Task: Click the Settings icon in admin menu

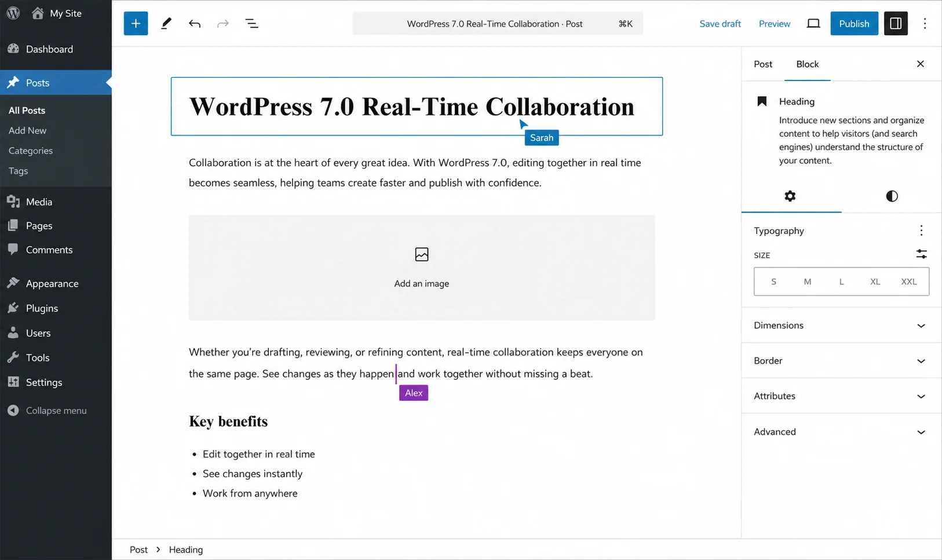Action: coord(13,382)
